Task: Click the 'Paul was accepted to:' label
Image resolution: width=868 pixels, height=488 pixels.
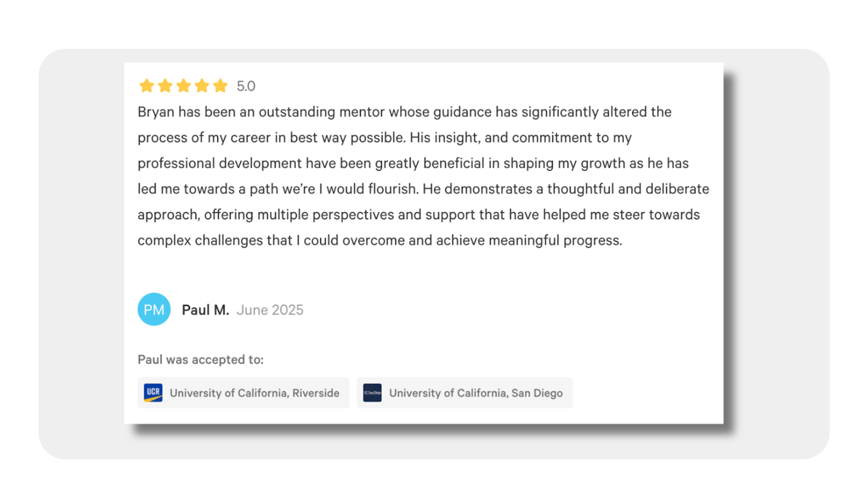Action: [200, 360]
